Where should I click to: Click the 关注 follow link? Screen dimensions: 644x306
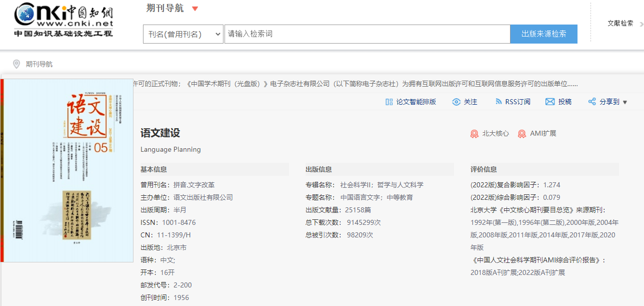coord(470,102)
